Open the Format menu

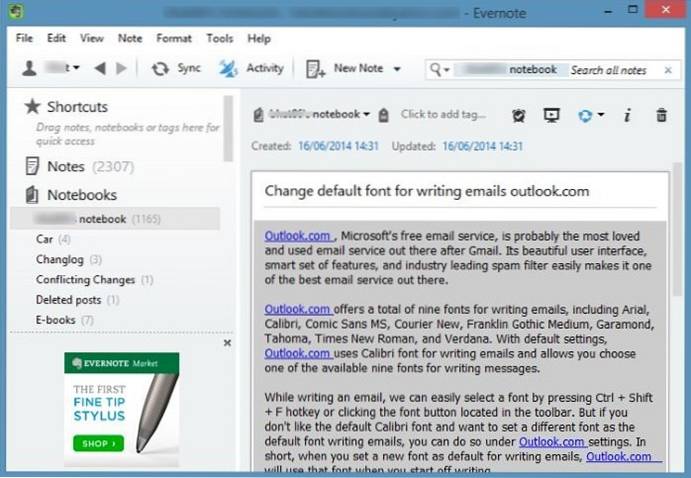174,38
